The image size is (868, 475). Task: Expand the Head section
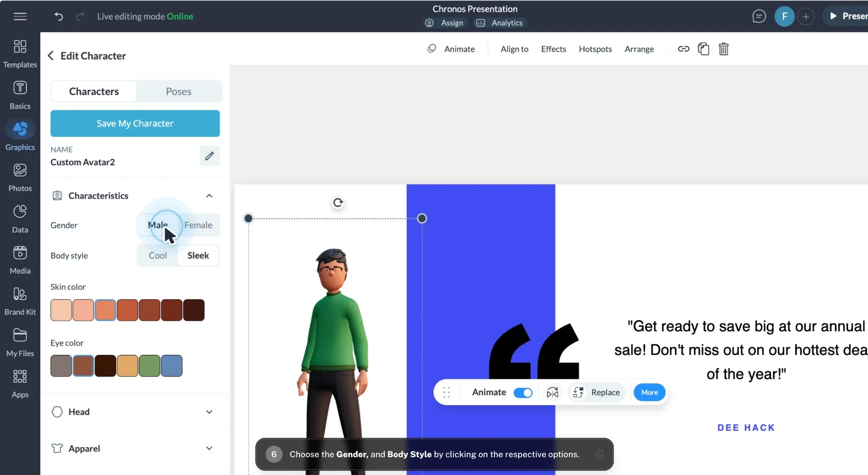pos(209,412)
